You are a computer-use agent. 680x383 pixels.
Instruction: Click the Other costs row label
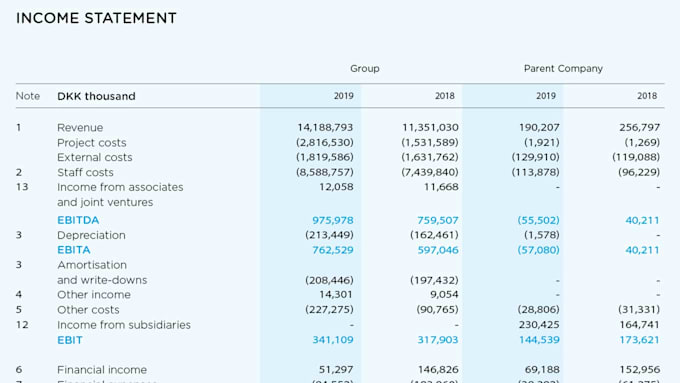point(88,310)
